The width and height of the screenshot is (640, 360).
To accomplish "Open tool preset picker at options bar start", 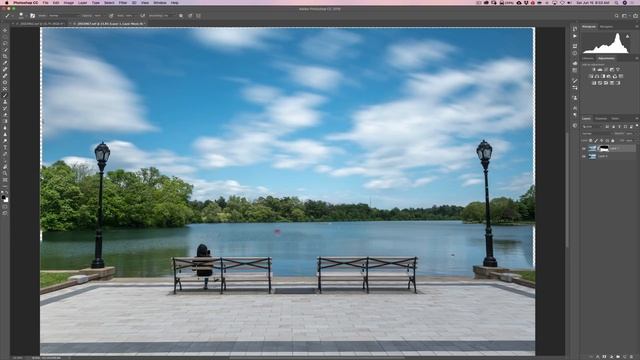I will click(7, 16).
